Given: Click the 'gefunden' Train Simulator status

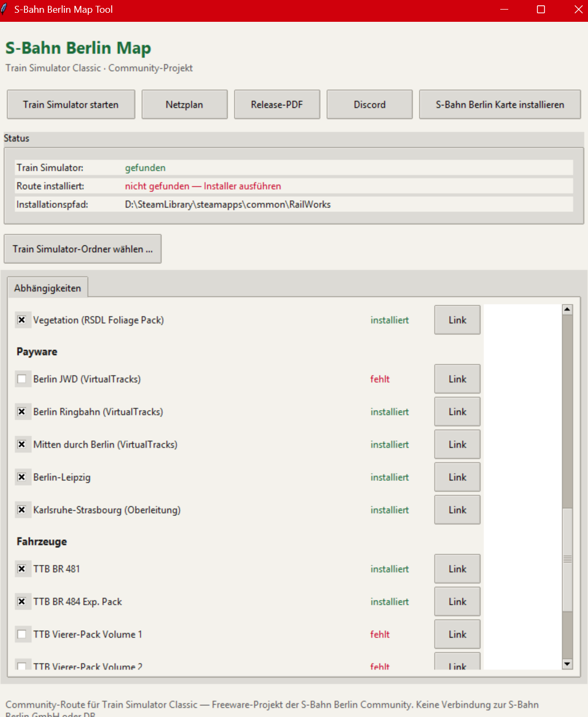Looking at the screenshot, I should [x=145, y=168].
